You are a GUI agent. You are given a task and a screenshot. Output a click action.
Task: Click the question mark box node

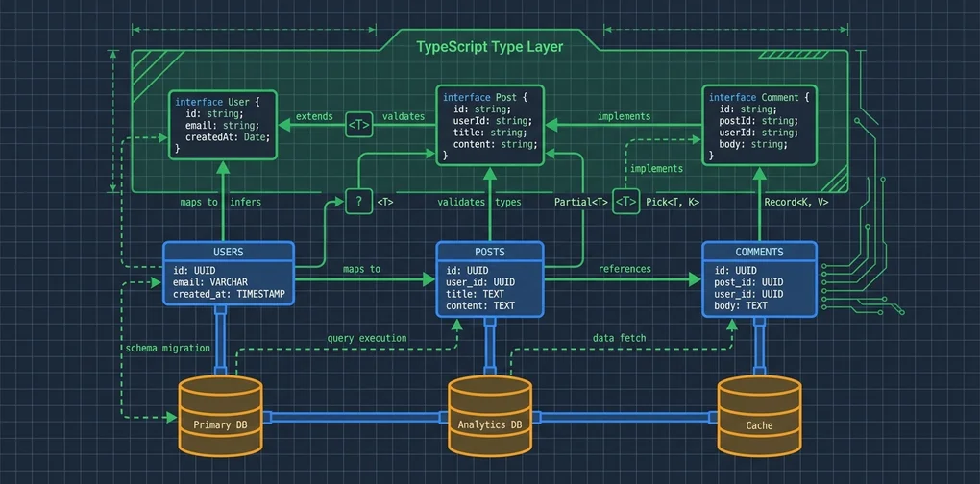coord(358,202)
